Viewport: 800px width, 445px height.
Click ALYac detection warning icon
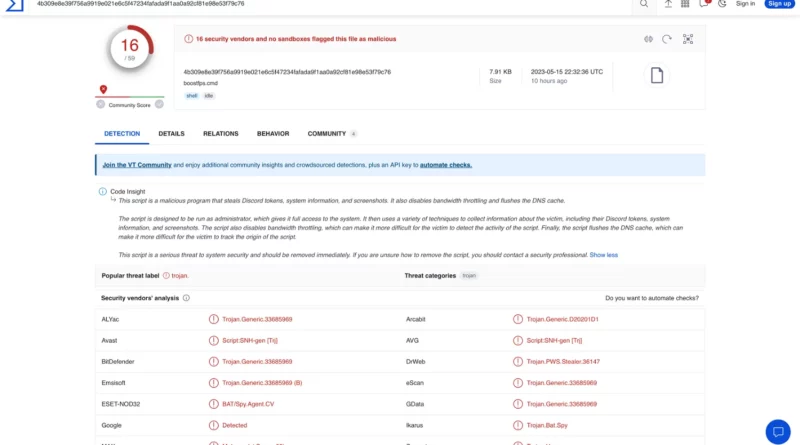point(214,319)
